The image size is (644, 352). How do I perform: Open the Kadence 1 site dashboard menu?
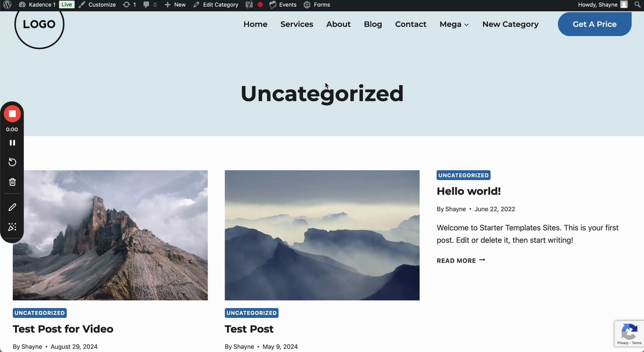click(x=37, y=4)
